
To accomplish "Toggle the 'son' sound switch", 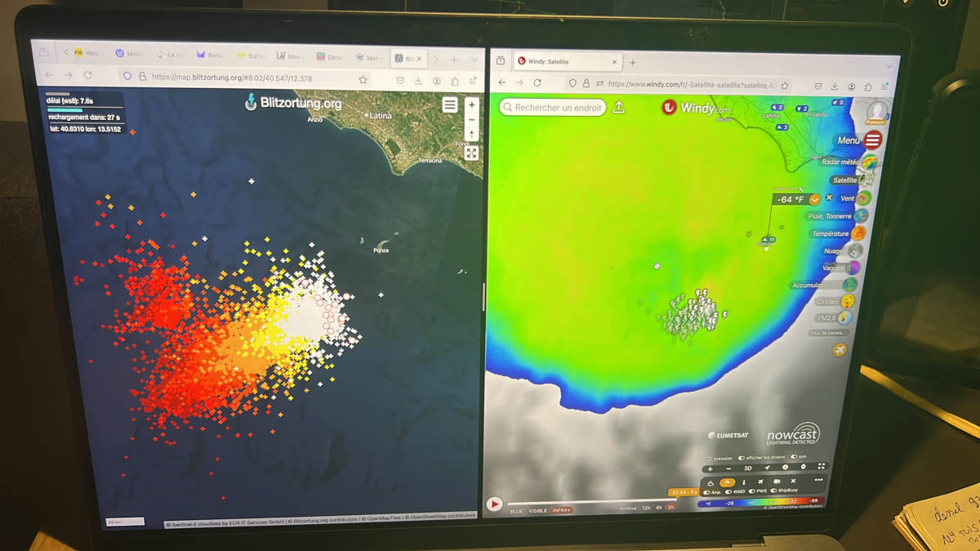I will (x=793, y=457).
